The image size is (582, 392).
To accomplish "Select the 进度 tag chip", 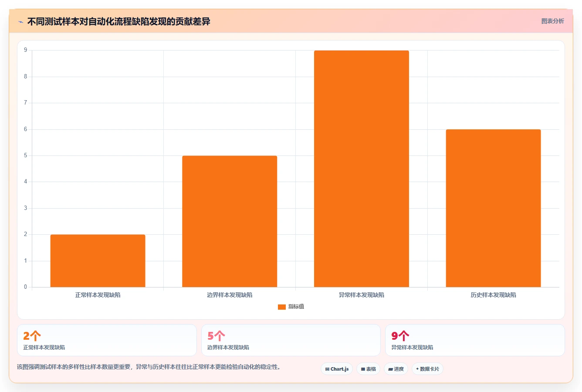I will coord(396,369).
